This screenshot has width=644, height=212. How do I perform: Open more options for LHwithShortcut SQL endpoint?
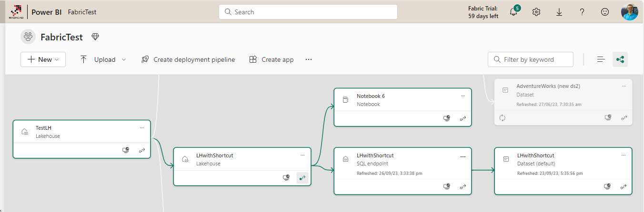(463, 156)
